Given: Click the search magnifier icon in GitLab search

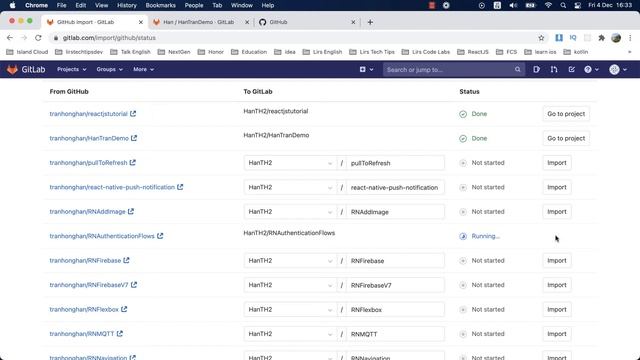Looking at the screenshot, I should click(518, 70).
